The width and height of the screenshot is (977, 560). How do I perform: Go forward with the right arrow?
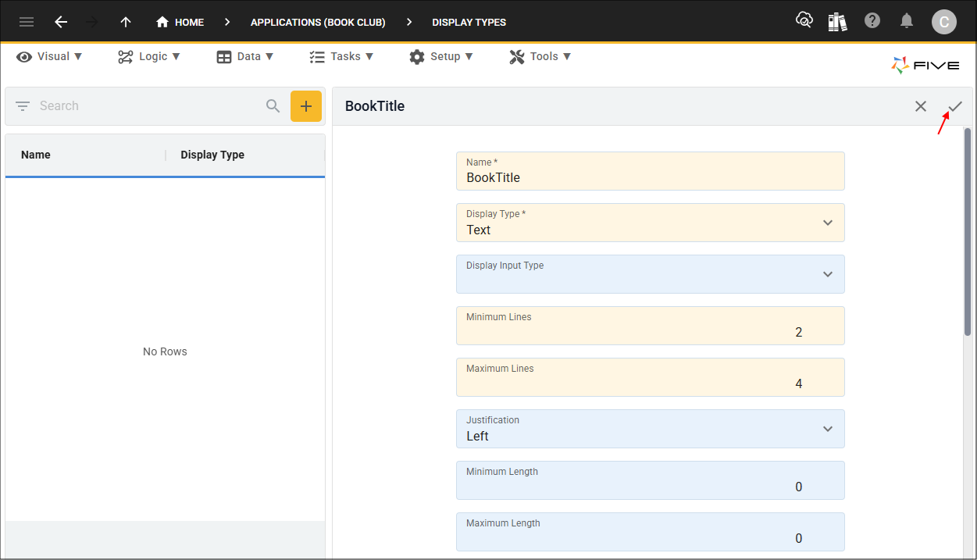(x=93, y=22)
